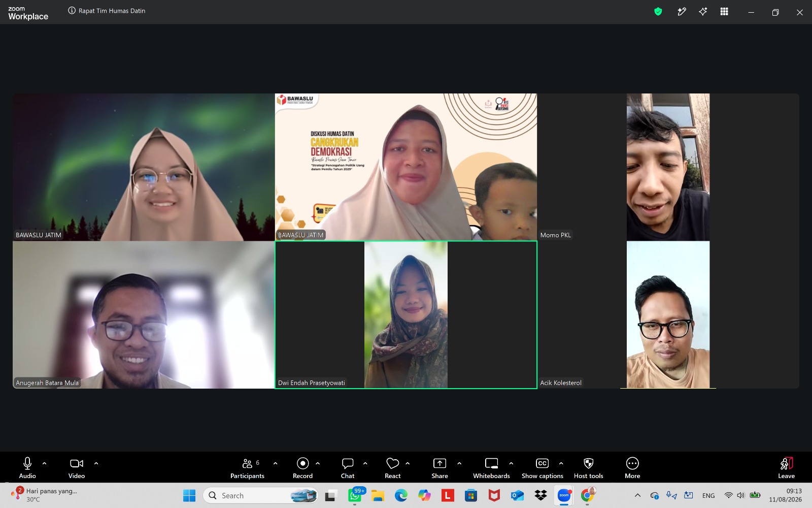Open Outlook from the taskbar
The width and height of the screenshot is (812, 508).
[x=518, y=495]
